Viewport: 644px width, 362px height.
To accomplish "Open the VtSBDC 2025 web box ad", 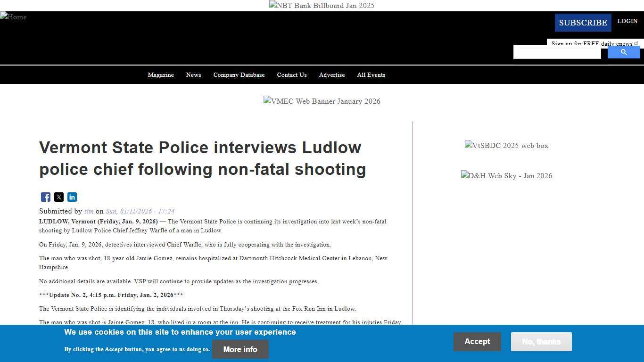I will [506, 146].
